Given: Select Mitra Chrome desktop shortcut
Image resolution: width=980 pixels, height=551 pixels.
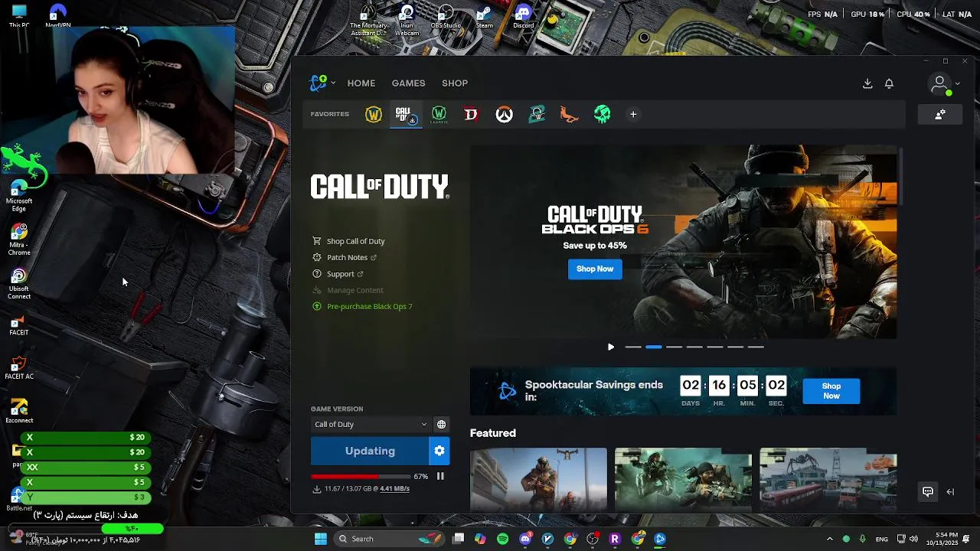Looking at the screenshot, I should click(x=19, y=240).
